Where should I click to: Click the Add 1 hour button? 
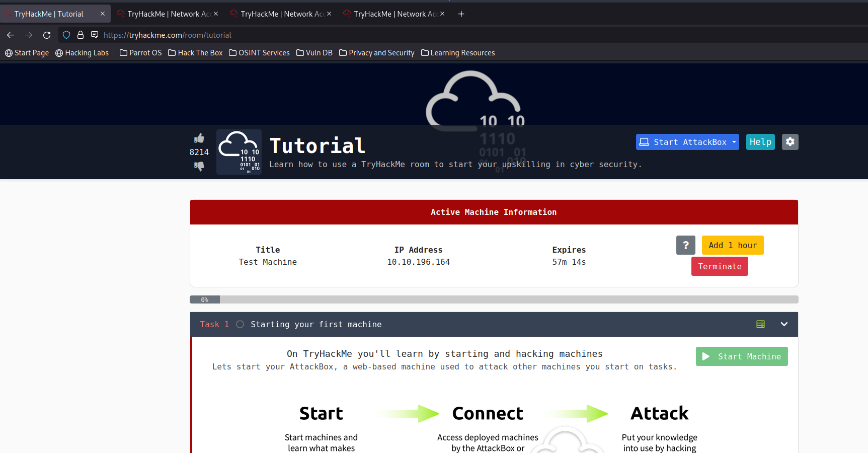coord(733,245)
